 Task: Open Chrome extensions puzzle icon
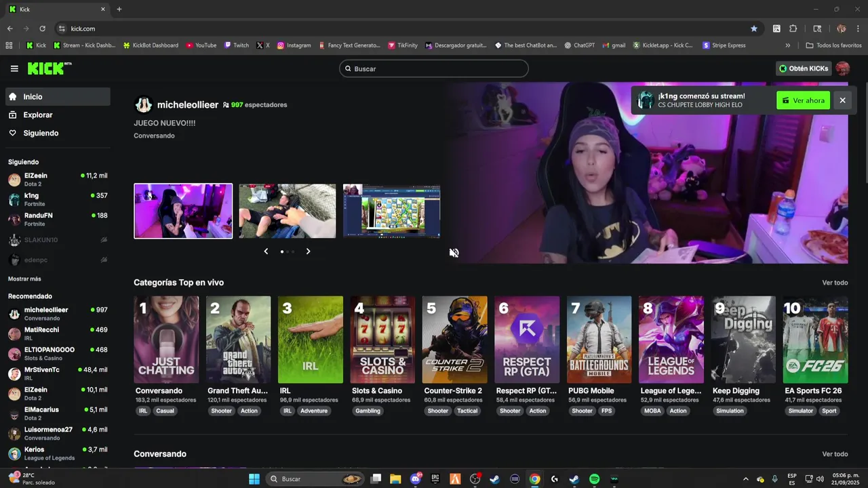point(793,28)
